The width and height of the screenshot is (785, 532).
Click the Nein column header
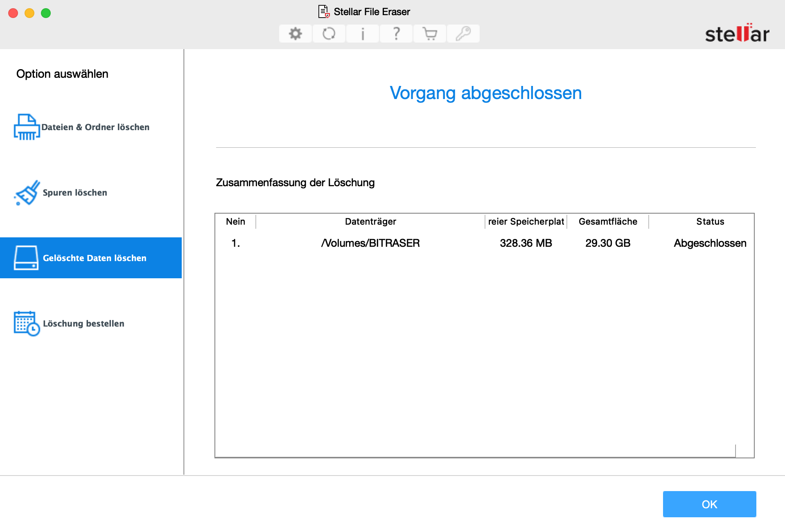(x=236, y=221)
